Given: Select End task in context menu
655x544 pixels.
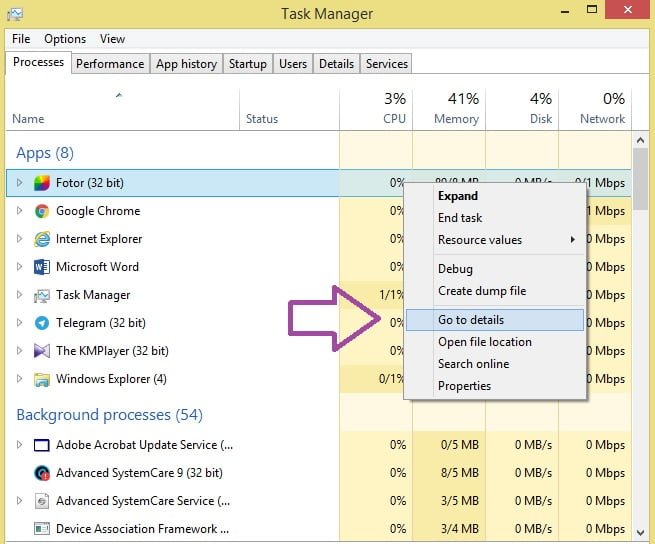Looking at the screenshot, I should click(x=460, y=218).
